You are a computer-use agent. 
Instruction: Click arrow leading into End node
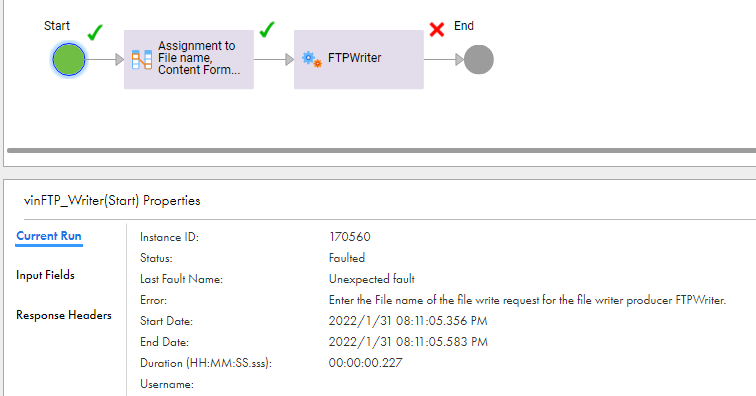(x=444, y=59)
